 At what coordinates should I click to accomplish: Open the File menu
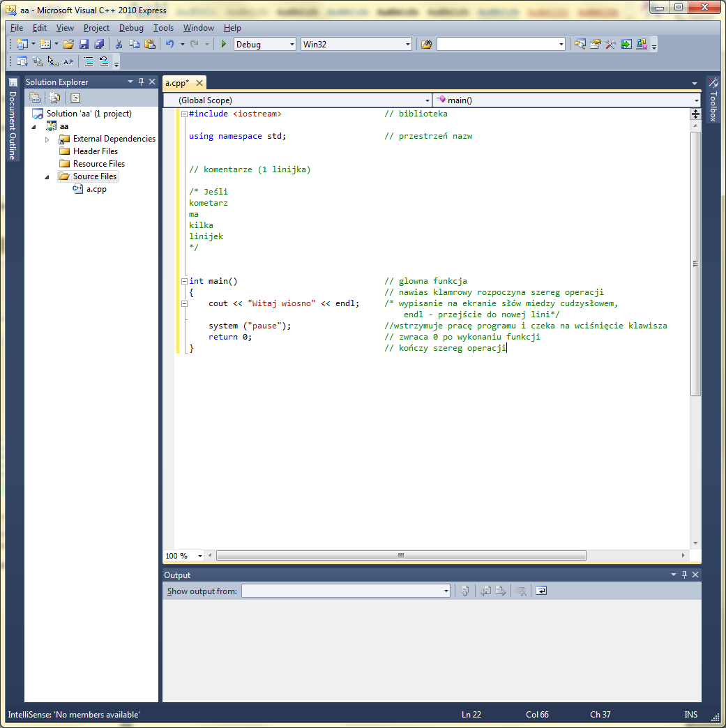pyautogui.click(x=17, y=28)
